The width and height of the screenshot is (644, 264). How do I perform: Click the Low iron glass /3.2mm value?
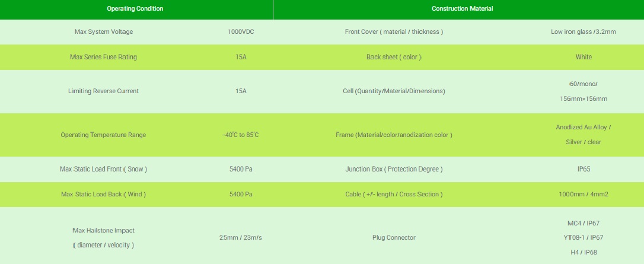583,31
